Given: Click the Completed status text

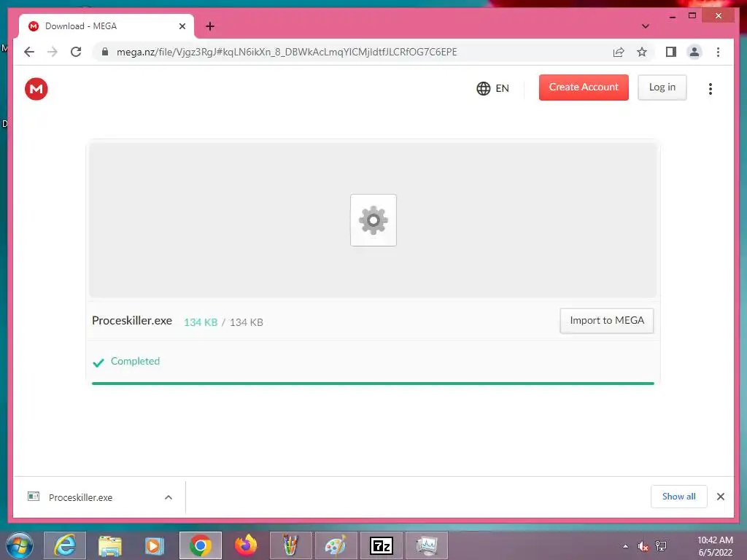Looking at the screenshot, I should (x=135, y=361).
